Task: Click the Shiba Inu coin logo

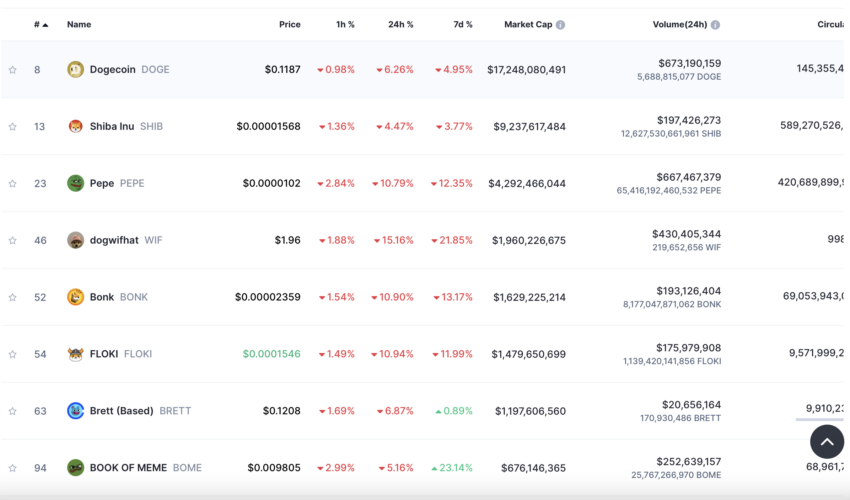Action: (x=75, y=126)
